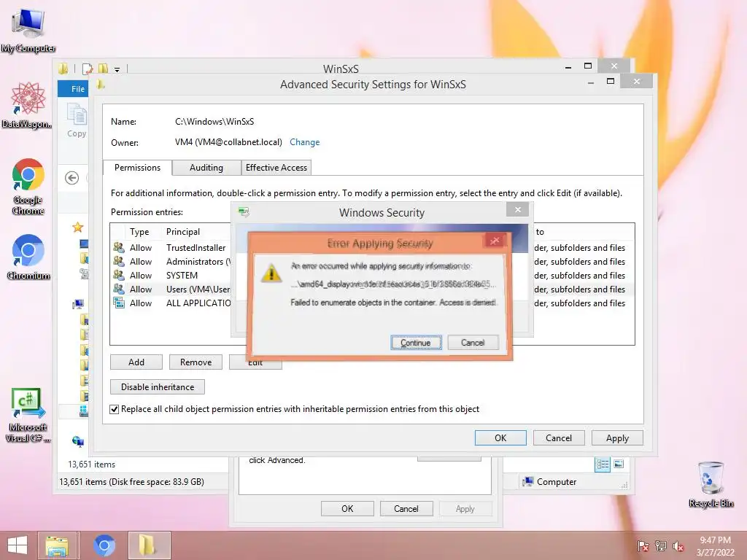Image resolution: width=747 pixels, height=560 pixels.
Task: Launch Microsoft Visual C# desktop shortcut
Action: click(x=28, y=415)
